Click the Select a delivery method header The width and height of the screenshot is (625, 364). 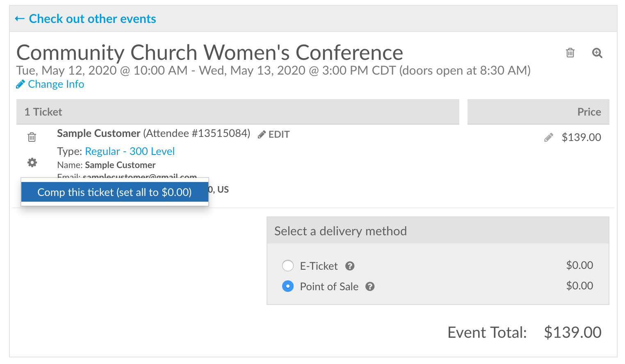(340, 231)
